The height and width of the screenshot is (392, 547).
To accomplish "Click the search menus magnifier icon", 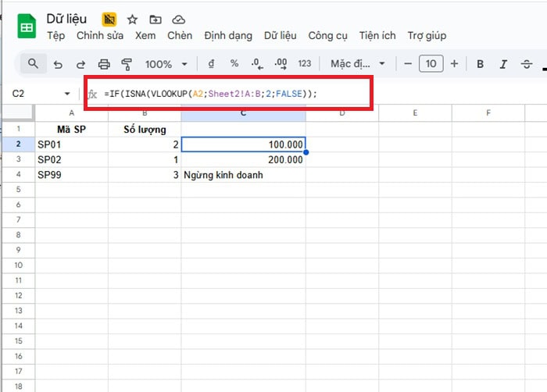I will coord(33,64).
